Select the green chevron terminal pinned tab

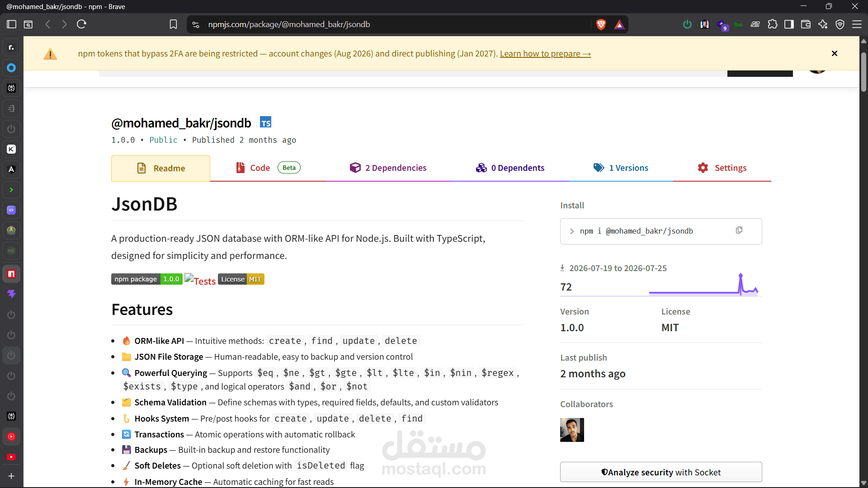tap(11, 190)
